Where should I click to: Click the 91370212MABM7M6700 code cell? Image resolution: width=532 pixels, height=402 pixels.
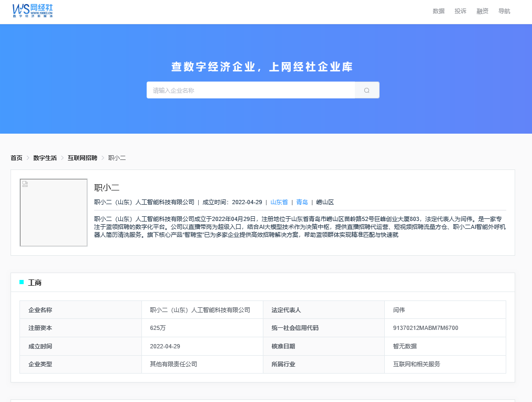(445, 328)
